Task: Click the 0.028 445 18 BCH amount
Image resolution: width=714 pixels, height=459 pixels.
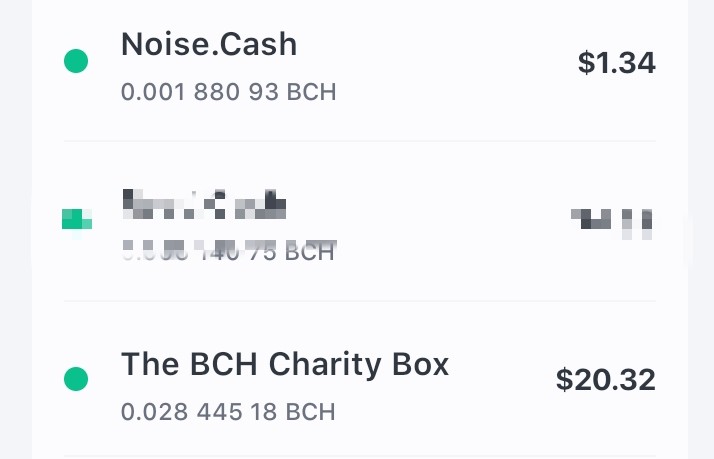Action: pyautogui.click(x=228, y=412)
